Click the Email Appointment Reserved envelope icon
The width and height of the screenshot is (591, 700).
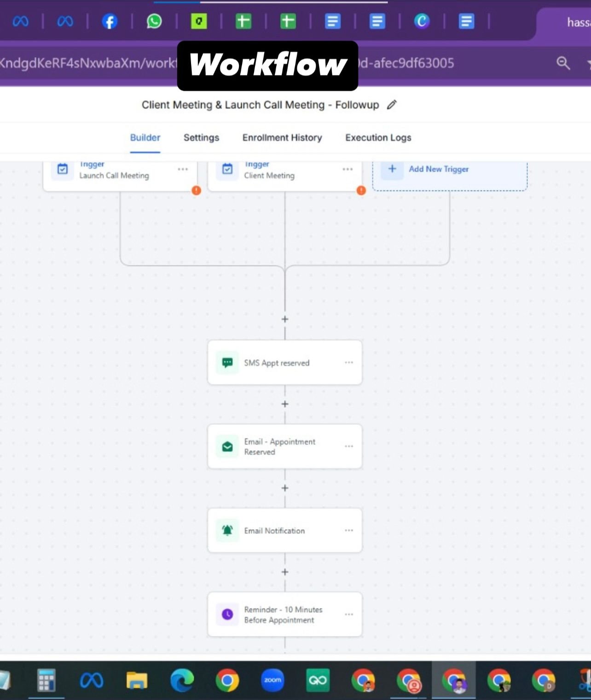coord(227,447)
